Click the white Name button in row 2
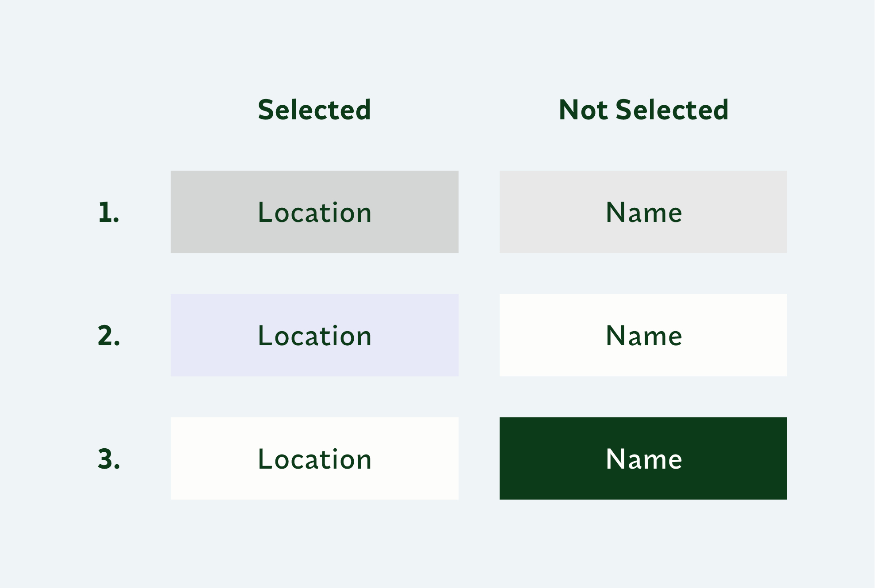Screen dimensions: 875x588 (643, 335)
